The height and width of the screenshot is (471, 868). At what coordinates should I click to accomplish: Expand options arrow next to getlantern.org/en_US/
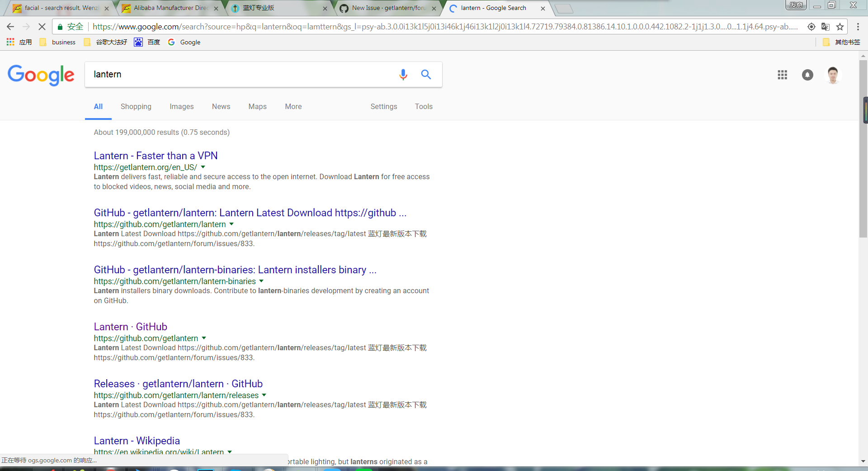click(x=203, y=167)
